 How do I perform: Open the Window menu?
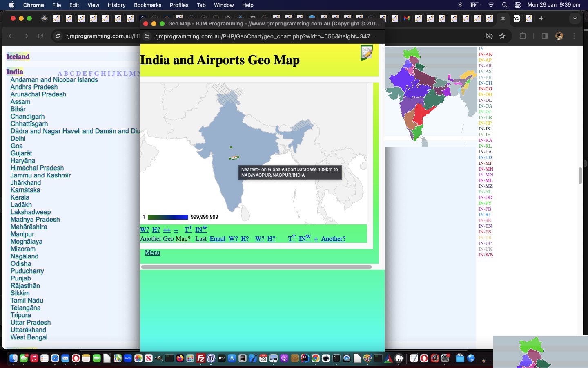tap(224, 5)
